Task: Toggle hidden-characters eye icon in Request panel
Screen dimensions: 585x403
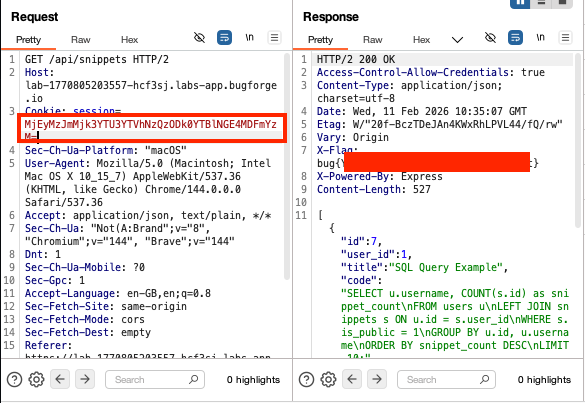Action: (200, 38)
